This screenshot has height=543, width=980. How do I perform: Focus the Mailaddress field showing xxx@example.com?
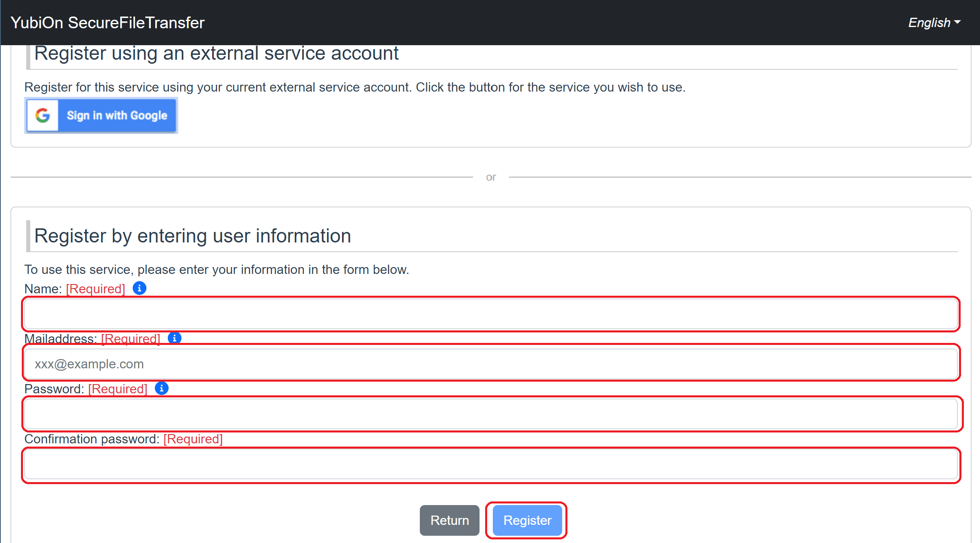click(x=491, y=364)
